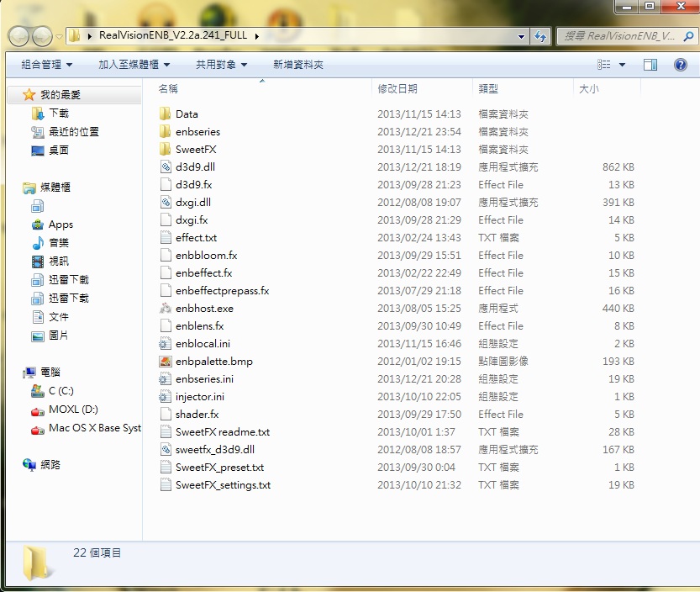Select the file named sweetfx_d3d9.dll

tap(215, 450)
